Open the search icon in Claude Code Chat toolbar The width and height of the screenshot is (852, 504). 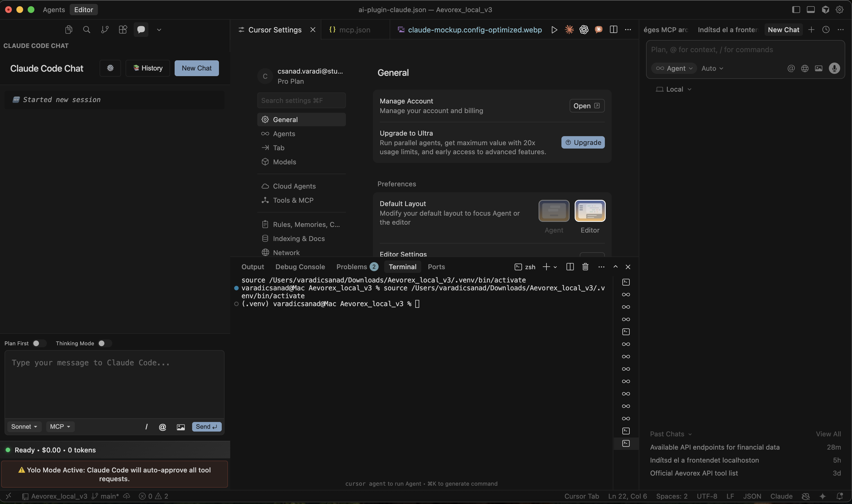(87, 30)
